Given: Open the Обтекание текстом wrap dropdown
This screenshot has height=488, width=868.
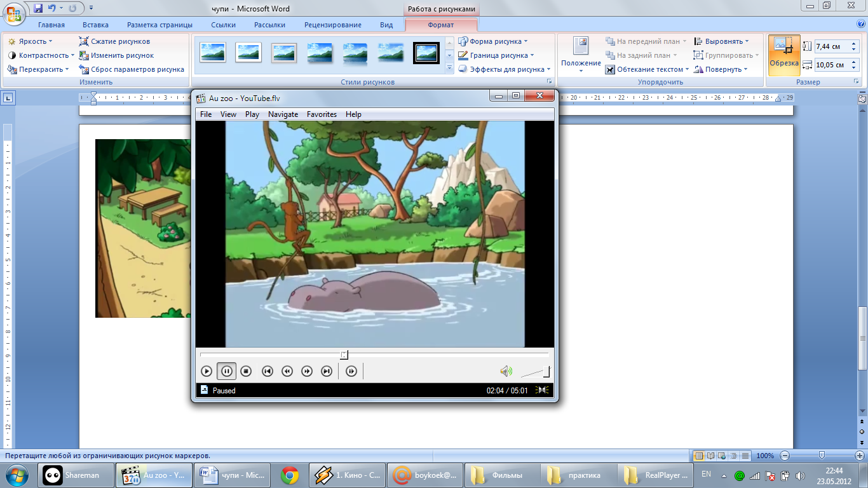Looking at the screenshot, I should pyautogui.click(x=647, y=69).
